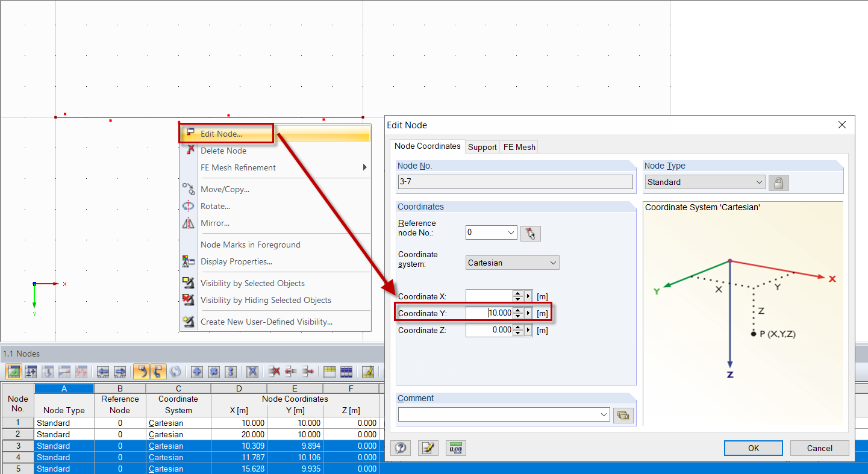Click into the Coordinate Z field showing 0.000
The width and height of the screenshot is (868, 474).
click(x=489, y=330)
